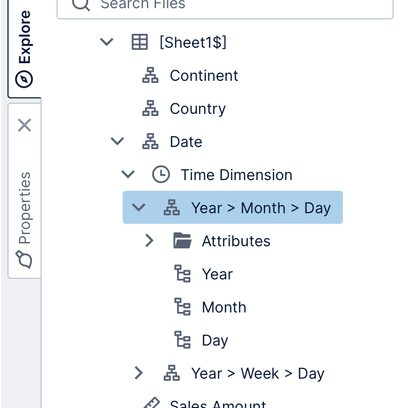
Task: Click the Search Files input field
Action: click(225, 5)
